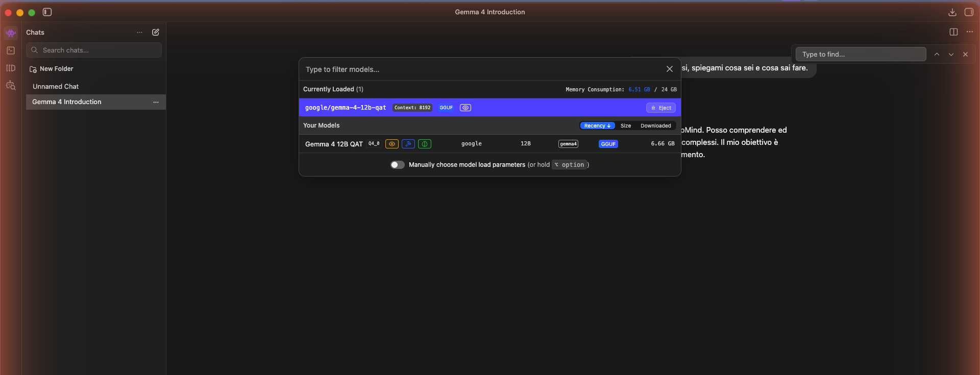This screenshot has width=980, height=375.
Task: Click the Memory Consumption 6.51 GB value
Action: coord(639,89)
